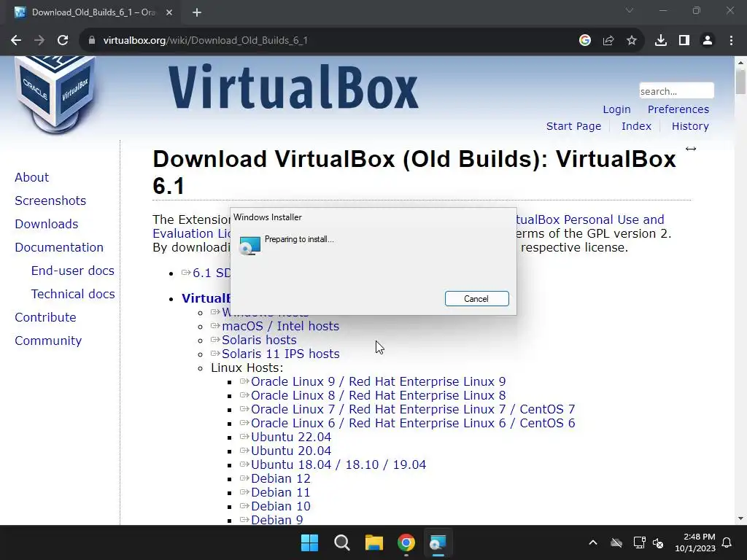747x560 pixels.
Task: Open the taskbar clock and date
Action: pyautogui.click(x=695, y=542)
